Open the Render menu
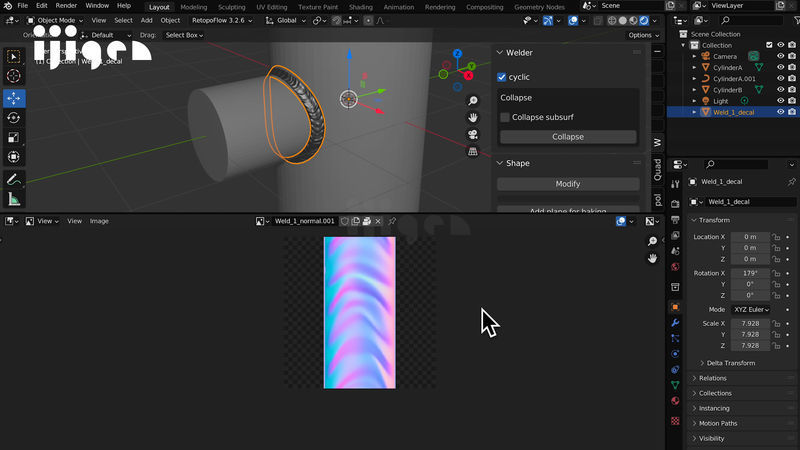This screenshot has height=450, width=800. (x=66, y=6)
